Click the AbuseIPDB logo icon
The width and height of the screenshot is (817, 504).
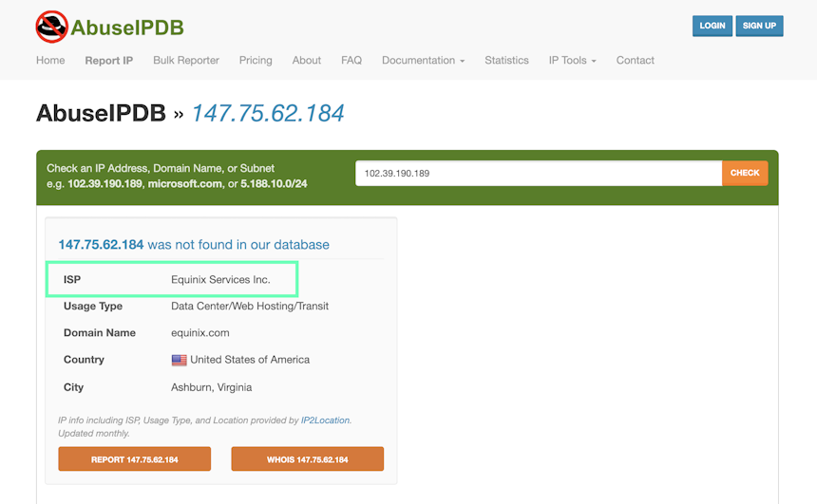(51, 27)
